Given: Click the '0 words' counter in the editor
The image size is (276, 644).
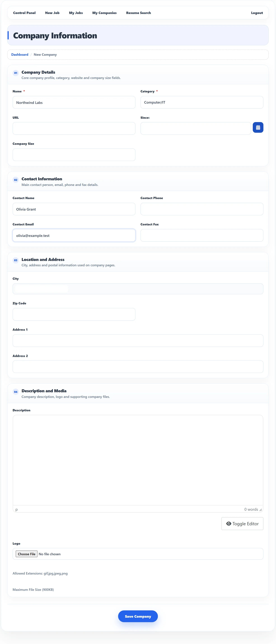Looking at the screenshot, I should (251, 509).
